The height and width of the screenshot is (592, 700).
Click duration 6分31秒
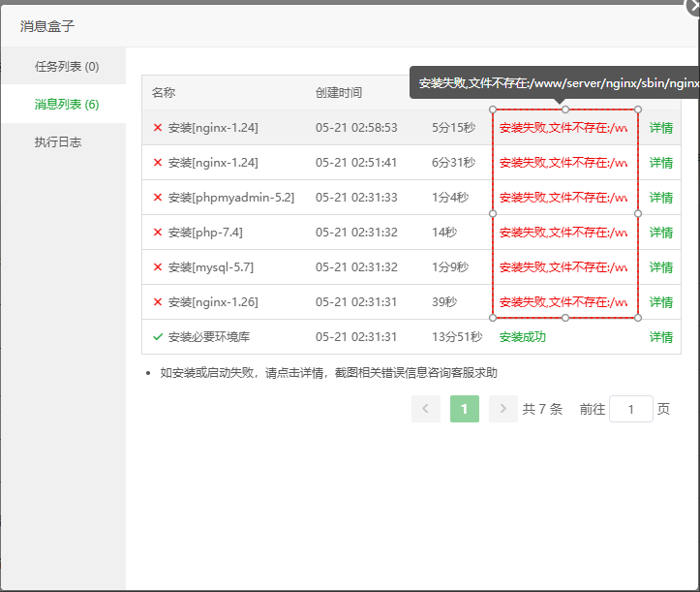tap(453, 163)
